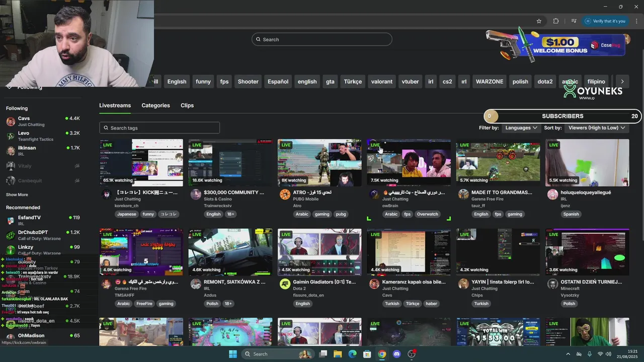Open the Chrome three-dot menu
644x362 pixels.
(636, 21)
